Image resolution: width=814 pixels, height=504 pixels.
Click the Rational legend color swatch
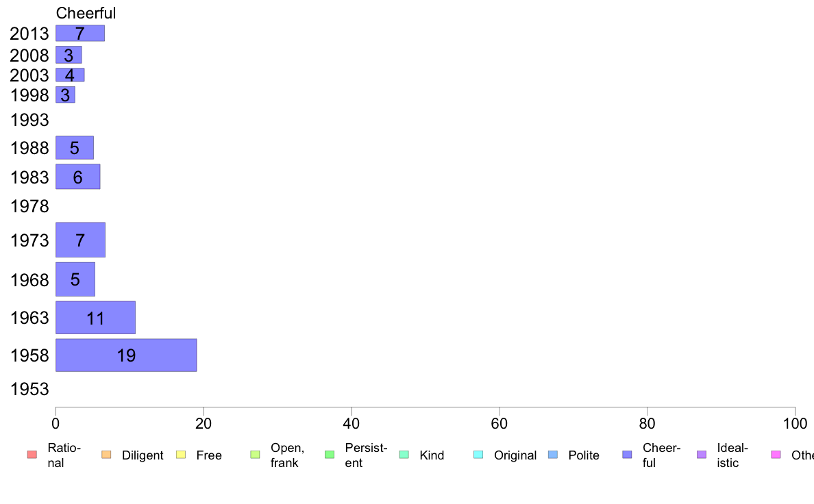click(32, 455)
